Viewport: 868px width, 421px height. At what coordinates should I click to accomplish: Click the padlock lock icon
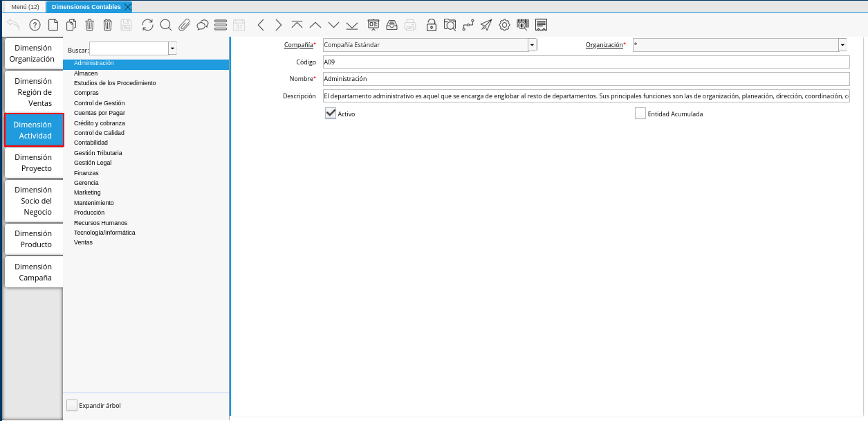tap(431, 26)
